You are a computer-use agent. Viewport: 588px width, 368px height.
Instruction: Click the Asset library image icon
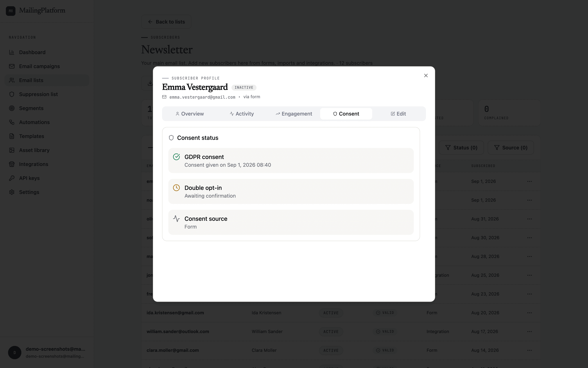pyautogui.click(x=12, y=150)
